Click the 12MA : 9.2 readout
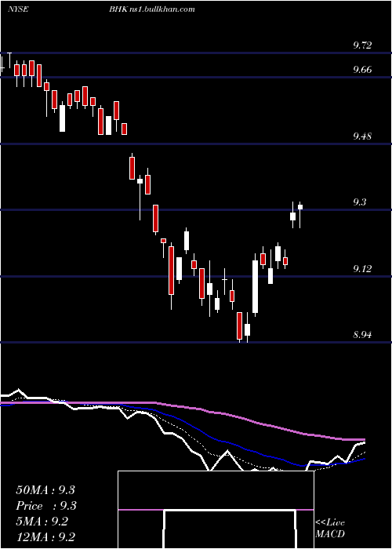The image size is (392, 549). coord(45,537)
